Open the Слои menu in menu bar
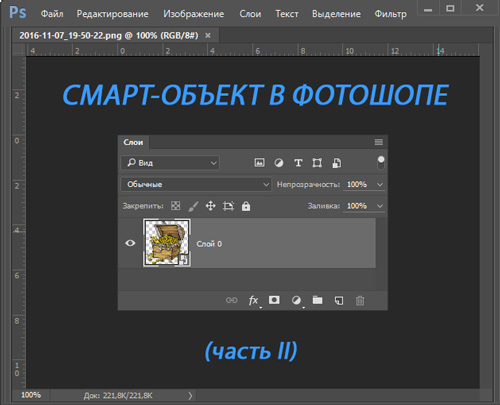The height and width of the screenshot is (405, 500). coord(250,14)
